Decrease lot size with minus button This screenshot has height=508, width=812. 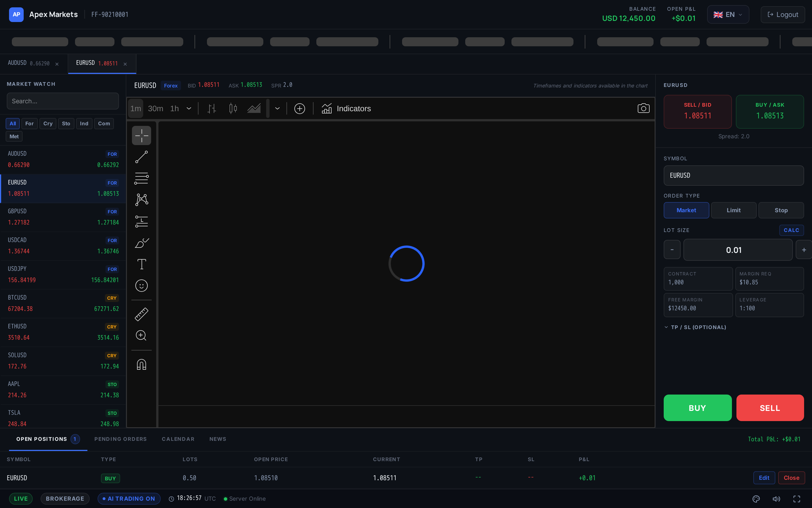click(x=672, y=250)
